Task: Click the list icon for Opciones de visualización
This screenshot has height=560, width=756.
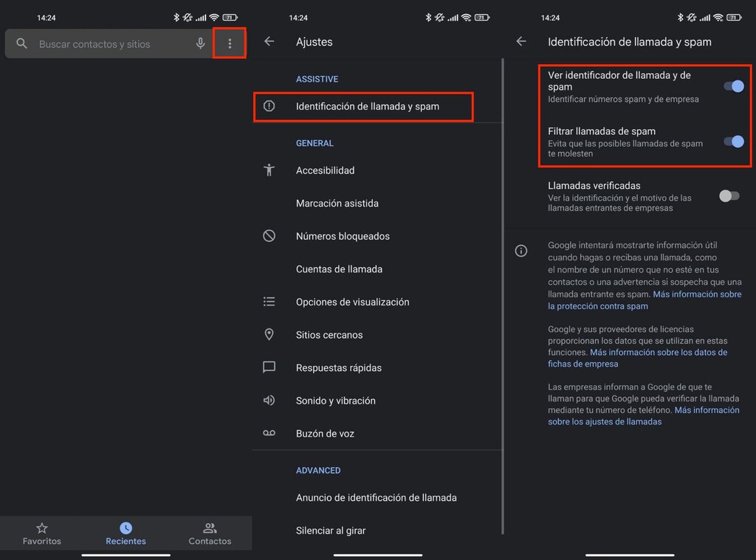Action: [x=269, y=302]
